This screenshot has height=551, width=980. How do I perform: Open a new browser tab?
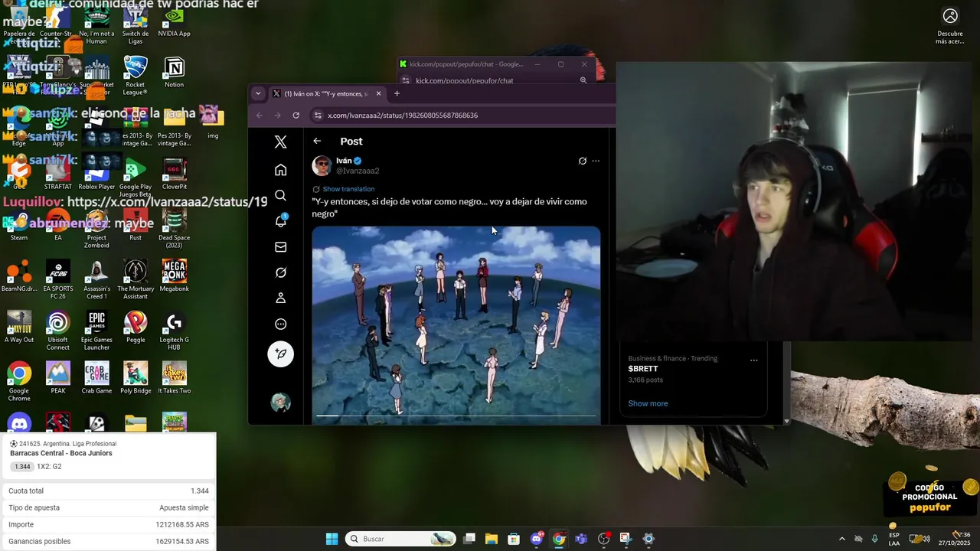click(397, 93)
